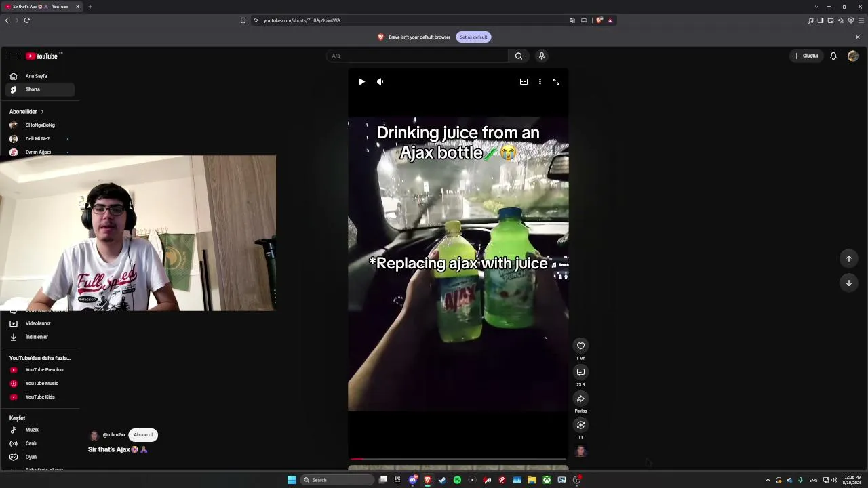This screenshot has height=488, width=868.
Task: Open the Shorts player more options menu
Action: (x=540, y=81)
